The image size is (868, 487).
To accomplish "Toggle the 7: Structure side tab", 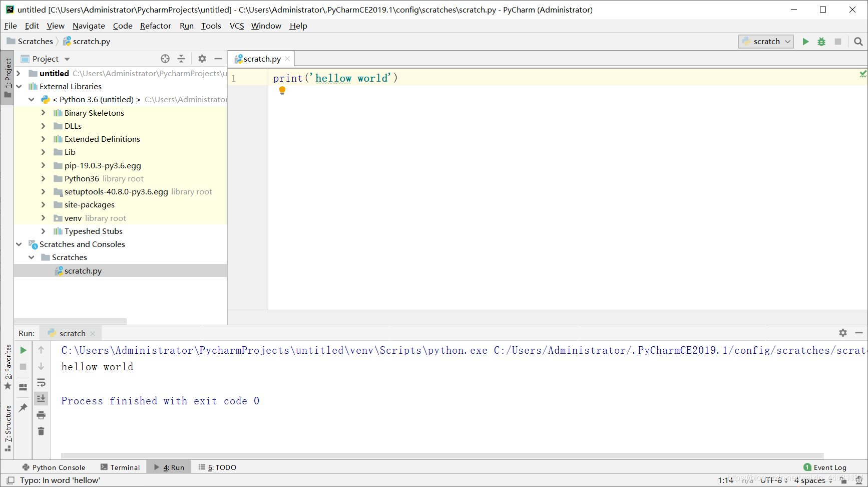I will [x=8, y=427].
